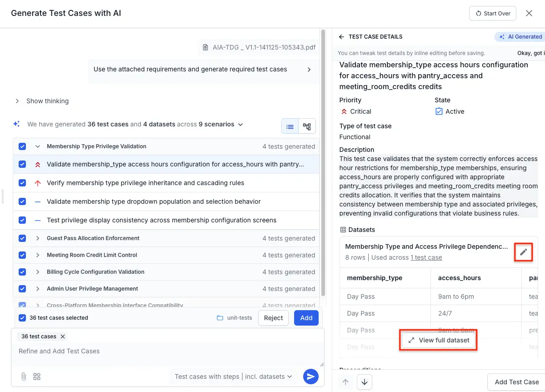Viewport: 545px width, 392px height.
Task: Uncheck the Membership Type Privilege Validation checkbox
Action: click(22, 146)
